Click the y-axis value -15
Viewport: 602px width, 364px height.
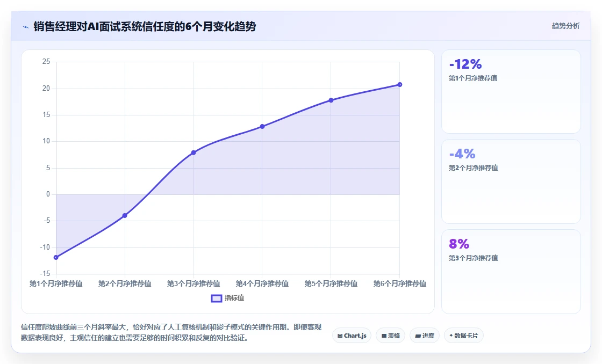coord(45,273)
